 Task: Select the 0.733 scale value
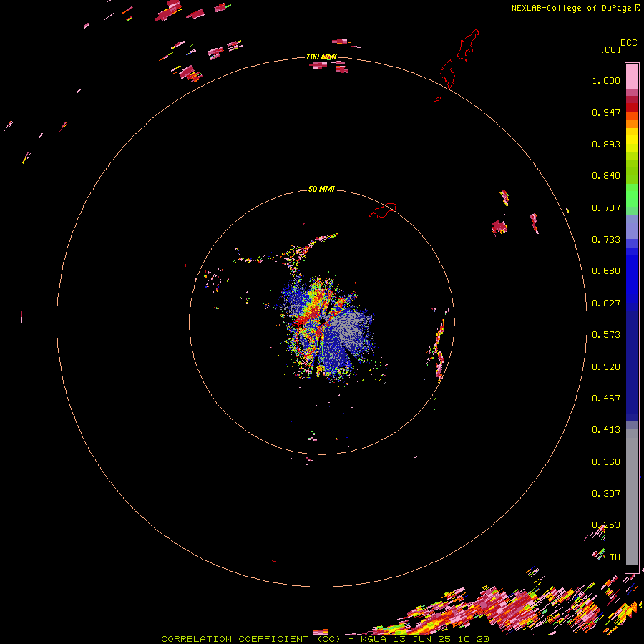pos(606,240)
